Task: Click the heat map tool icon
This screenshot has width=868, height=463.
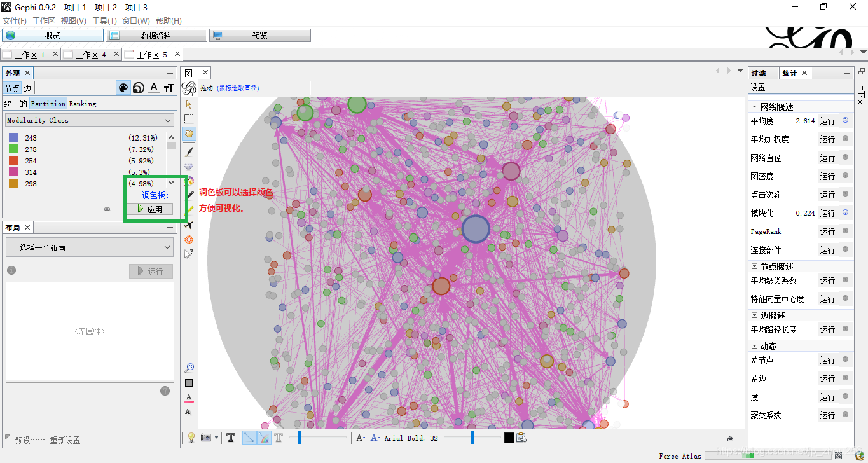Action: tap(189, 239)
